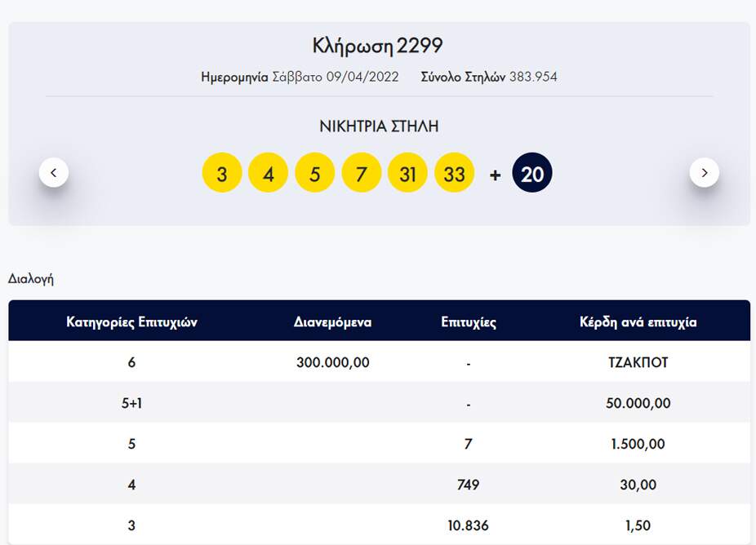Screen dimensions: 756x545
Task: Click the Διαλογή section label
Action: tap(31, 278)
